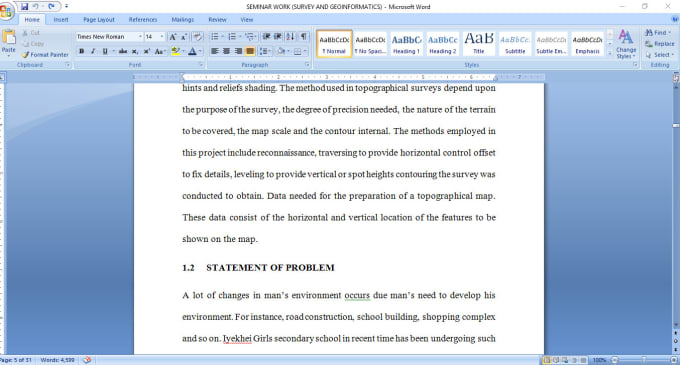Click the Decrease Indent icon

point(266,37)
